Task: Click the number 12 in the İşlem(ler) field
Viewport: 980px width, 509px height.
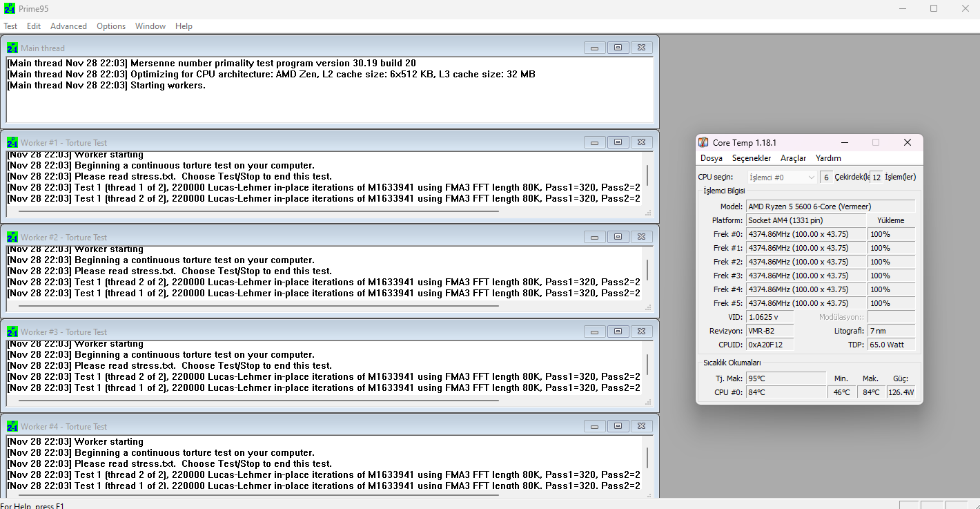Action: click(876, 177)
